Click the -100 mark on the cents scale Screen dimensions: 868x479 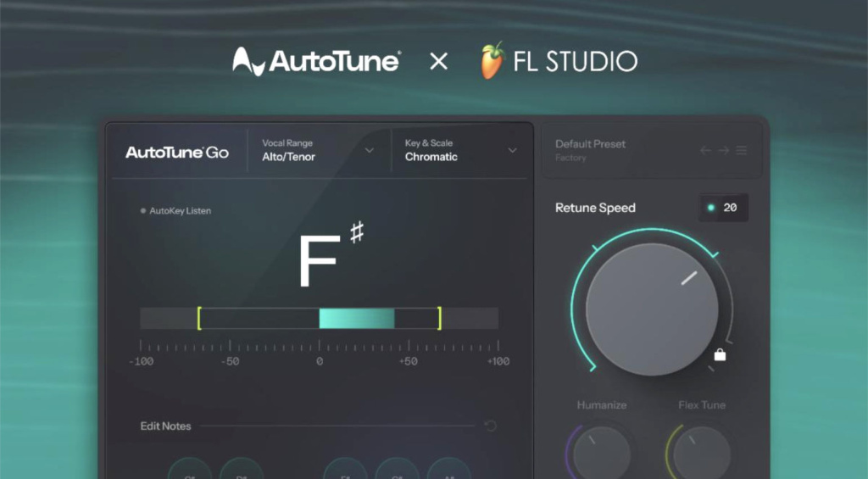click(142, 361)
